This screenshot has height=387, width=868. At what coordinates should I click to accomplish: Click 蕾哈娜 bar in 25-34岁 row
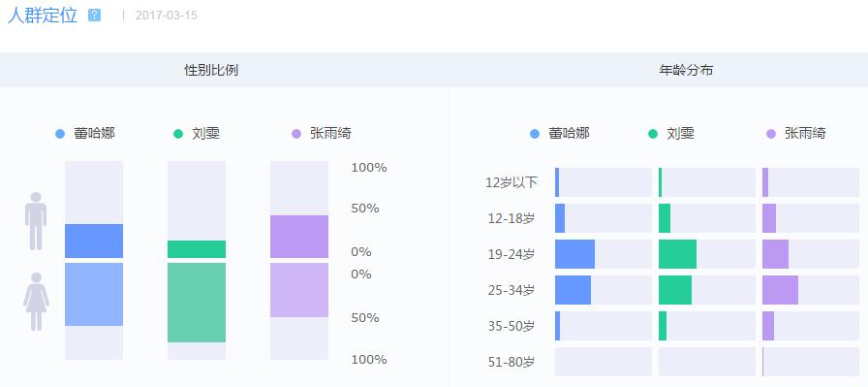point(573,290)
